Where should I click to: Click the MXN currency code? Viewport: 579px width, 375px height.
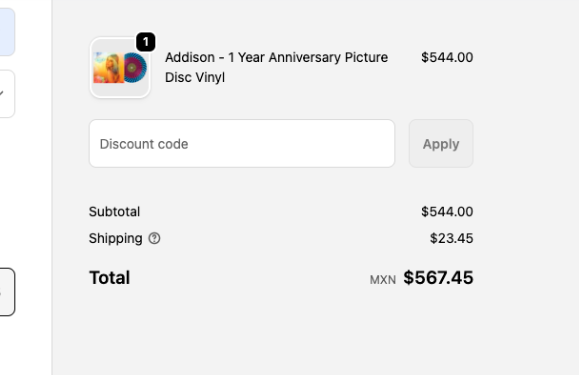(x=383, y=280)
